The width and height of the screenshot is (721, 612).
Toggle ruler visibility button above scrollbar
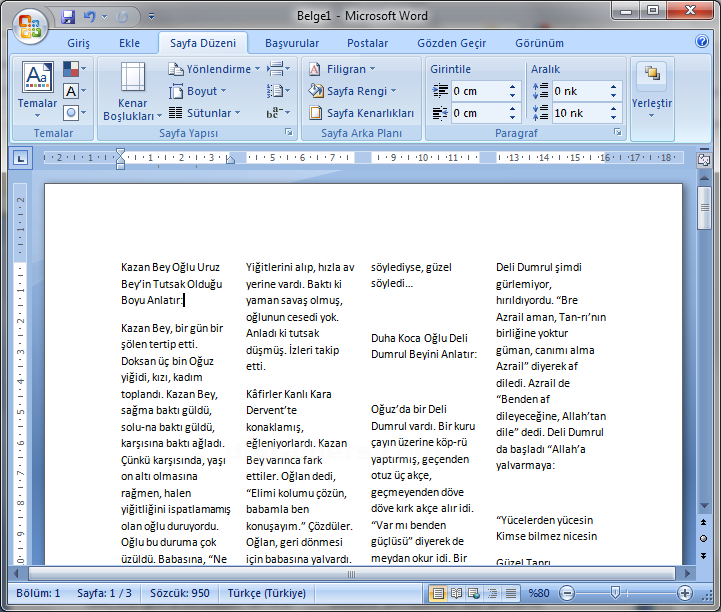704,160
